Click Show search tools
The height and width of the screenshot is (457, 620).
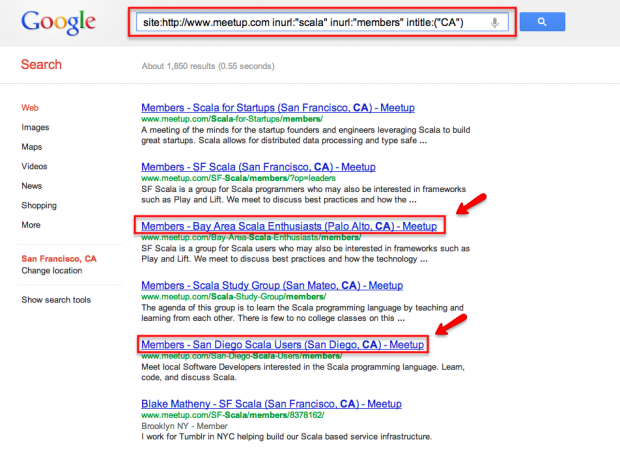[x=56, y=300]
